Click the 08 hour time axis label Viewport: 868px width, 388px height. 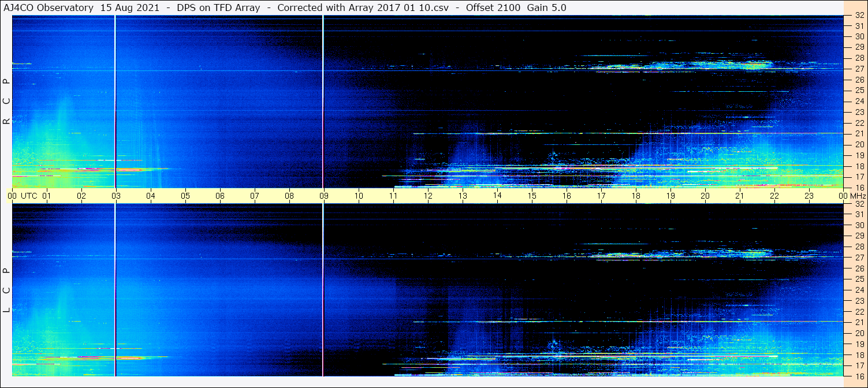[289, 196]
